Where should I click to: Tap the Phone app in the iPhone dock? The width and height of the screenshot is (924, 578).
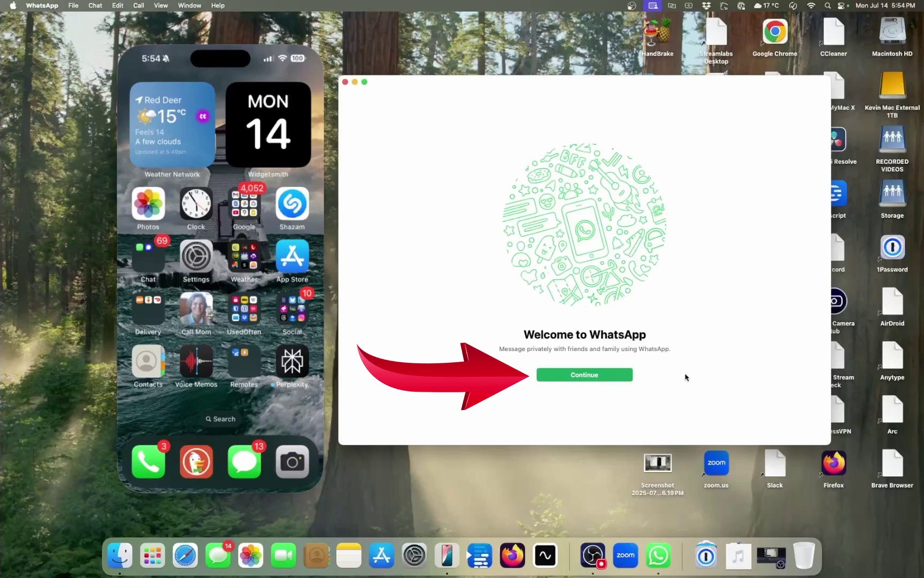point(148,461)
